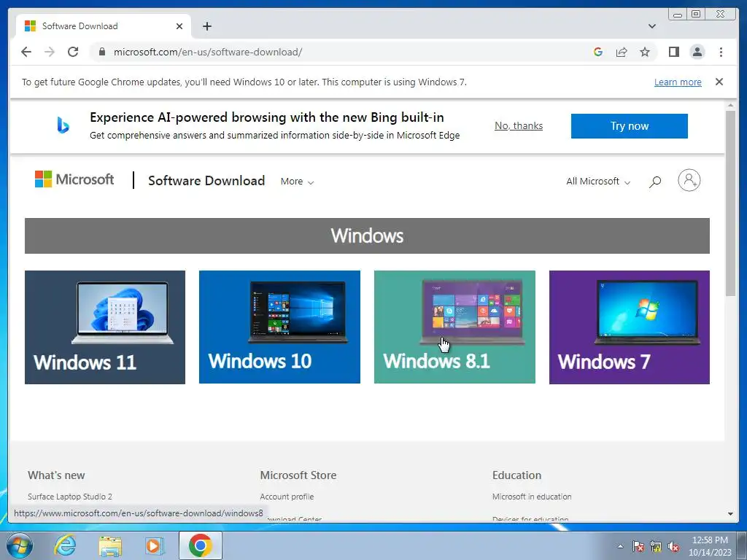Select the Windows 11 tile
This screenshot has width=747, height=560.
[x=105, y=327]
